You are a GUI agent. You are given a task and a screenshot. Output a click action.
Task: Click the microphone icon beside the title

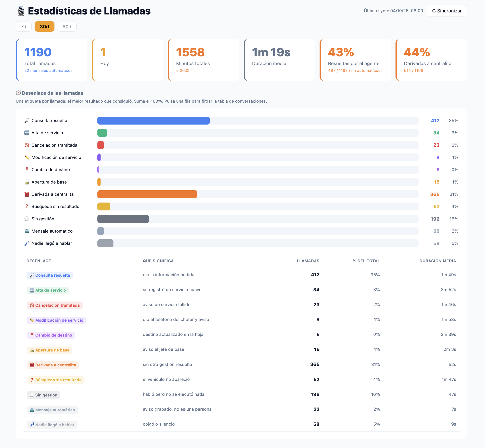point(21,11)
